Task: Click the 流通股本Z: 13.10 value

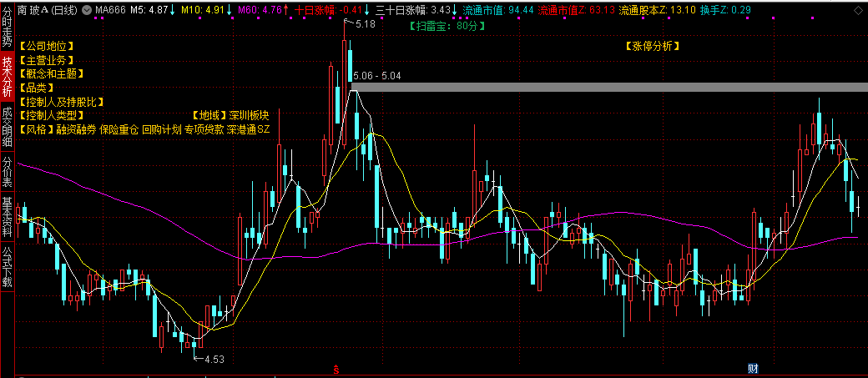Action: click(657, 10)
